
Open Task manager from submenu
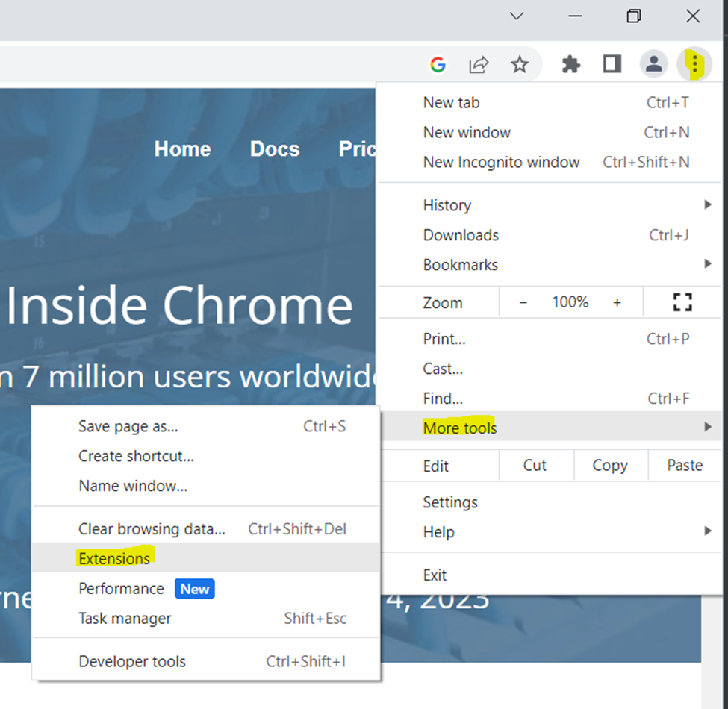tap(206, 618)
